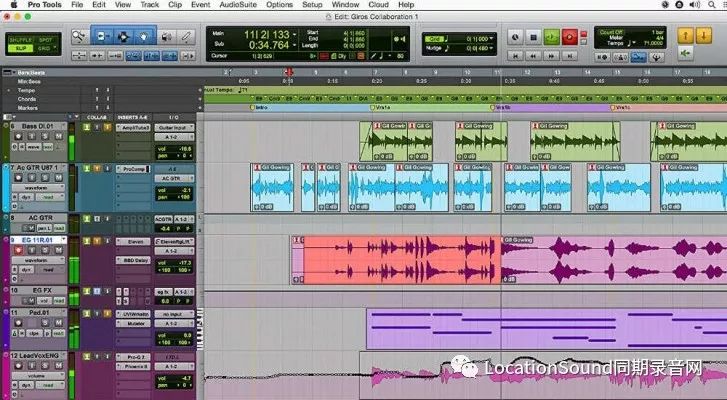727x400 pixels.
Task: Enable Shuffle edit mode
Action: [x=21, y=40]
